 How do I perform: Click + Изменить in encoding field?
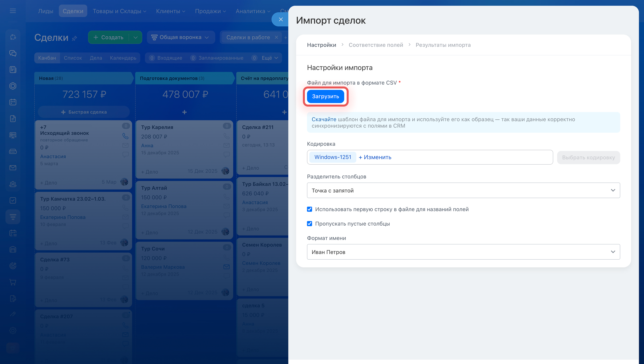click(x=375, y=157)
